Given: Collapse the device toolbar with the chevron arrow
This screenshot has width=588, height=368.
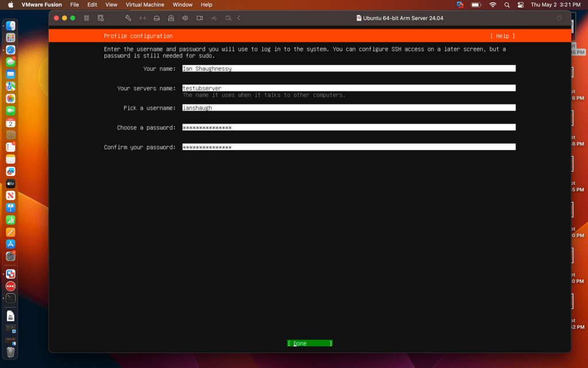Looking at the screenshot, I should click(x=239, y=18).
